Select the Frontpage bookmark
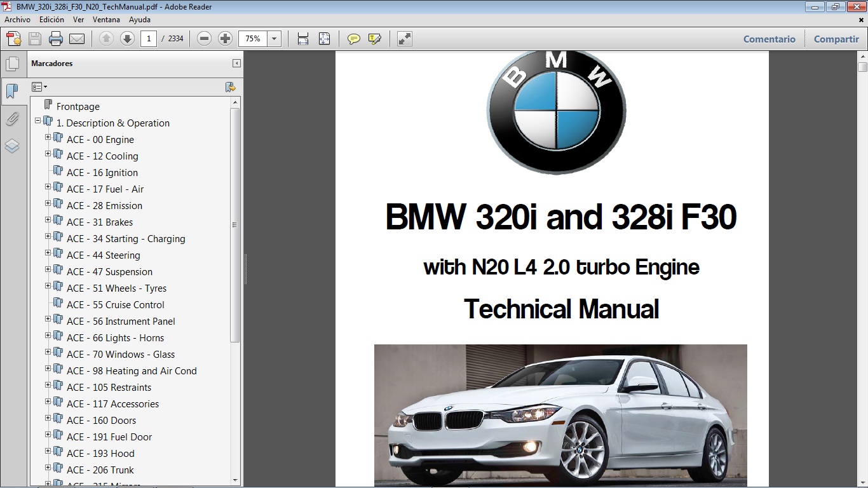The height and width of the screenshot is (488, 868). [78, 107]
